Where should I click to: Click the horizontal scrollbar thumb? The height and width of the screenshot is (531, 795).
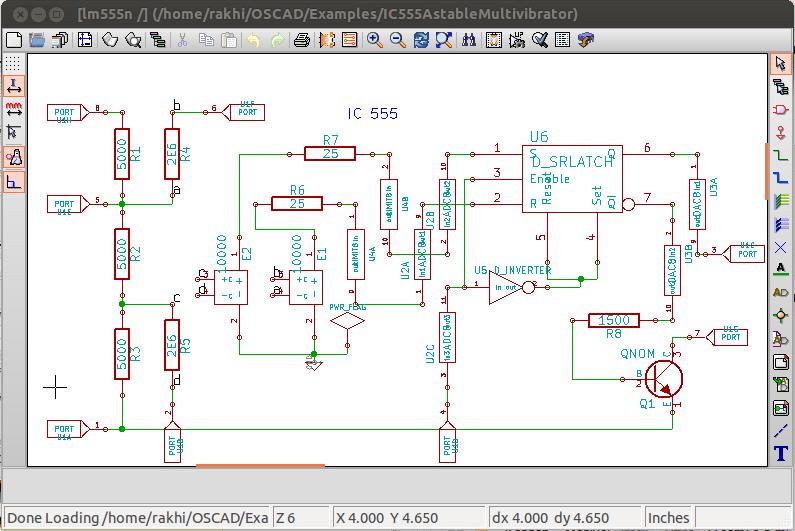click(260, 466)
